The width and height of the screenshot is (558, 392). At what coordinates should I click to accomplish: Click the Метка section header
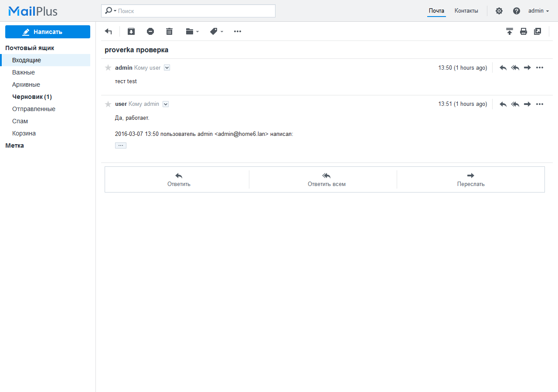(15, 145)
